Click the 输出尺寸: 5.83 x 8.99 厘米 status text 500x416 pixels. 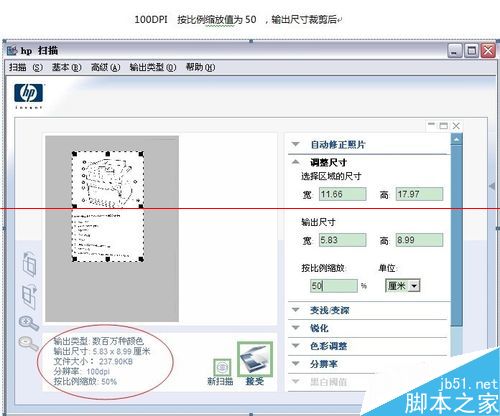tap(102, 351)
